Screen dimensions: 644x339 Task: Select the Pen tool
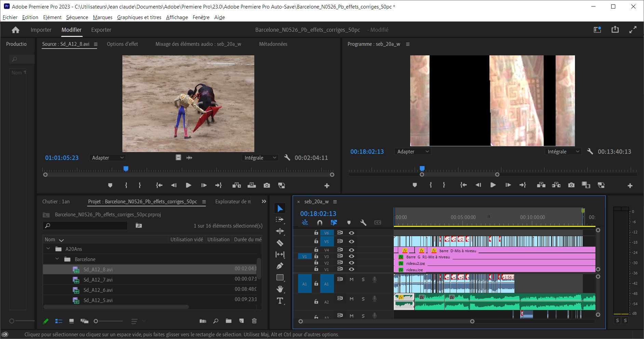[x=280, y=266]
